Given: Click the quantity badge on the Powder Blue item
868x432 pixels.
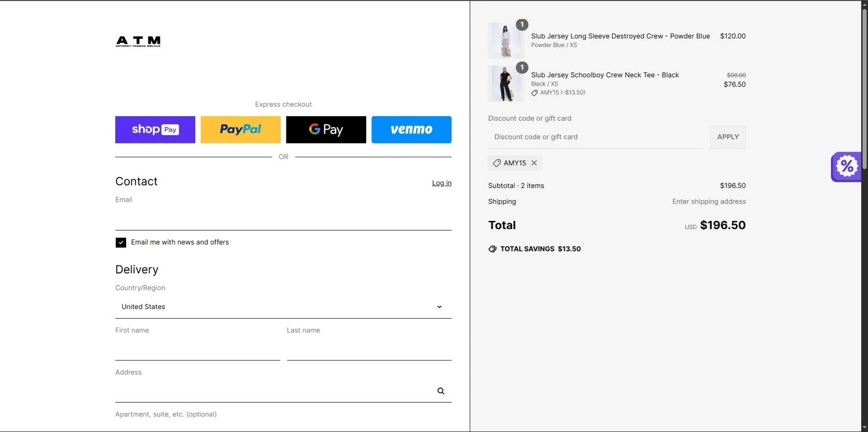Looking at the screenshot, I should [x=522, y=24].
